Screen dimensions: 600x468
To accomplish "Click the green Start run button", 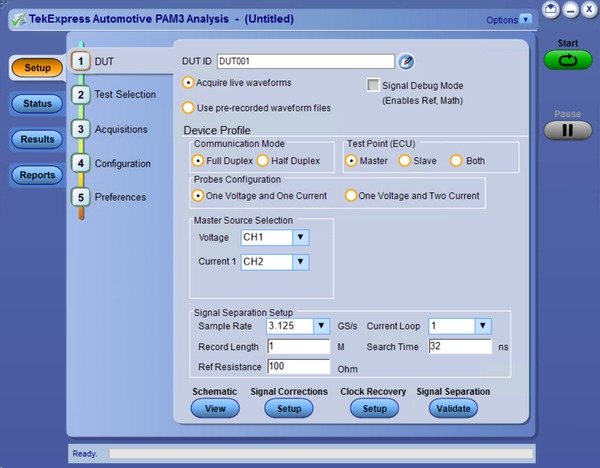I will pyautogui.click(x=568, y=60).
